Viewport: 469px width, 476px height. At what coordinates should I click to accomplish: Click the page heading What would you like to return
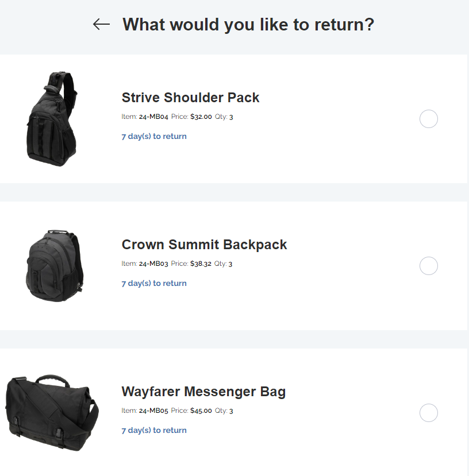(248, 25)
